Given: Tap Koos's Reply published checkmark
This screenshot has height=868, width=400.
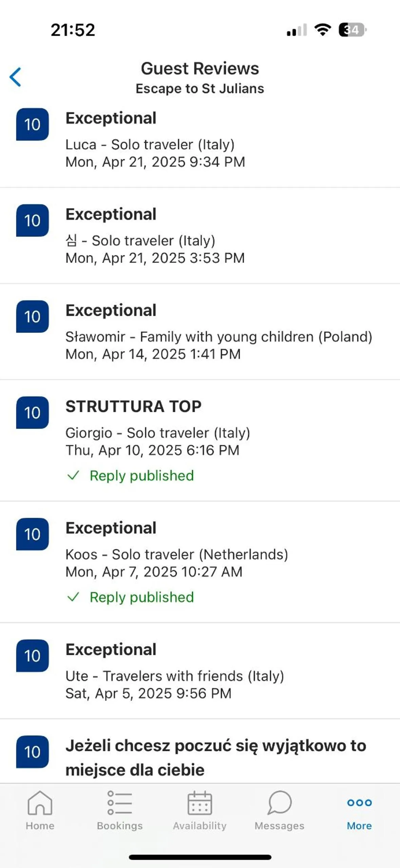Looking at the screenshot, I should click(73, 597).
